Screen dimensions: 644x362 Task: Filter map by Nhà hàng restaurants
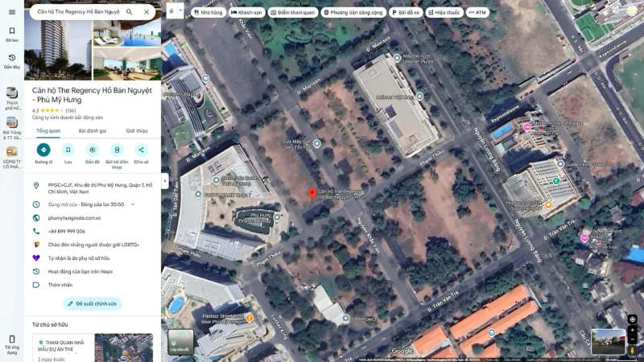208,13
